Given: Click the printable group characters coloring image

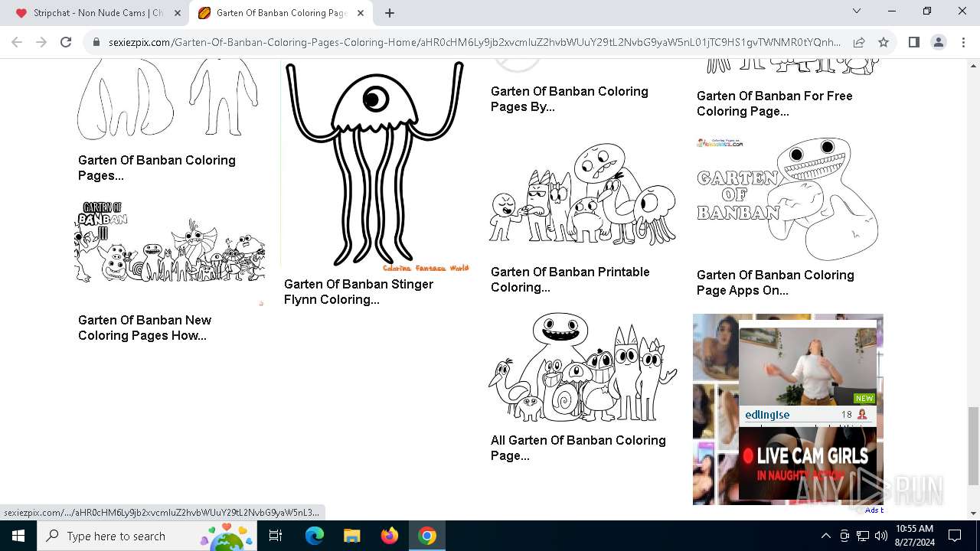Looking at the screenshot, I should [583, 194].
